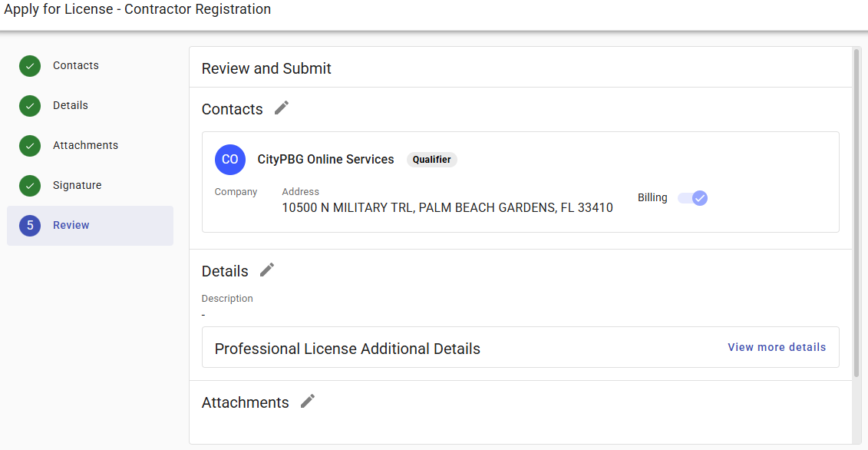Select the Qualifier chip next to company name
868x450 pixels.
tap(431, 159)
